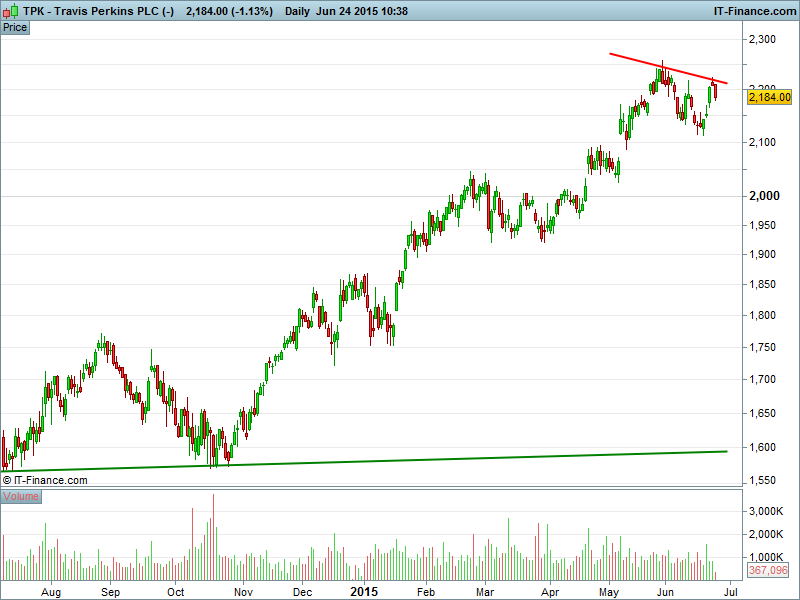Click the 3,000K label on volume axis
Viewport: 800px width, 600px height.
pyautogui.click(x=765, y=511)
